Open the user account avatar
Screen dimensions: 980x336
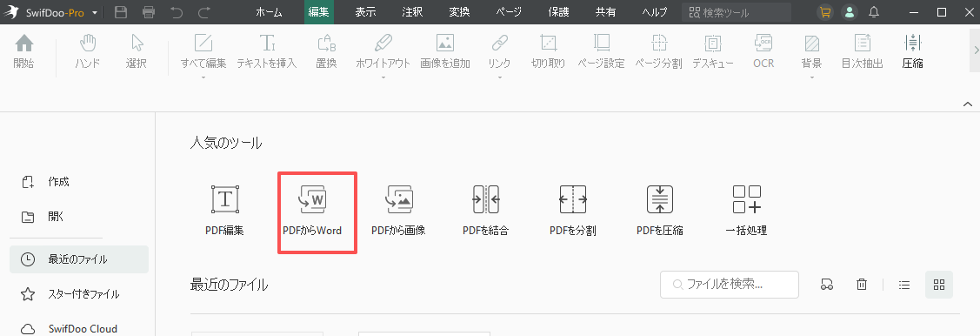click(x=849, y=12)
